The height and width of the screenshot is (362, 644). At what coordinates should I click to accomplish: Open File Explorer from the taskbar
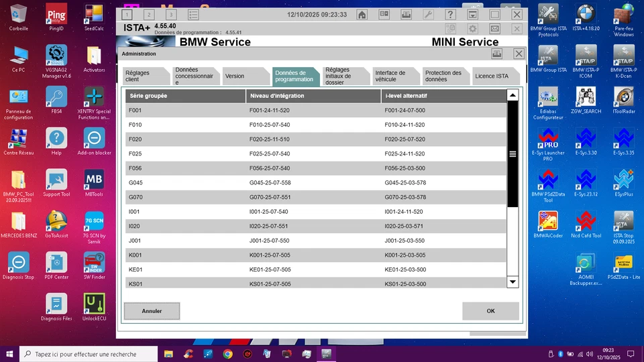click(168, 354)
